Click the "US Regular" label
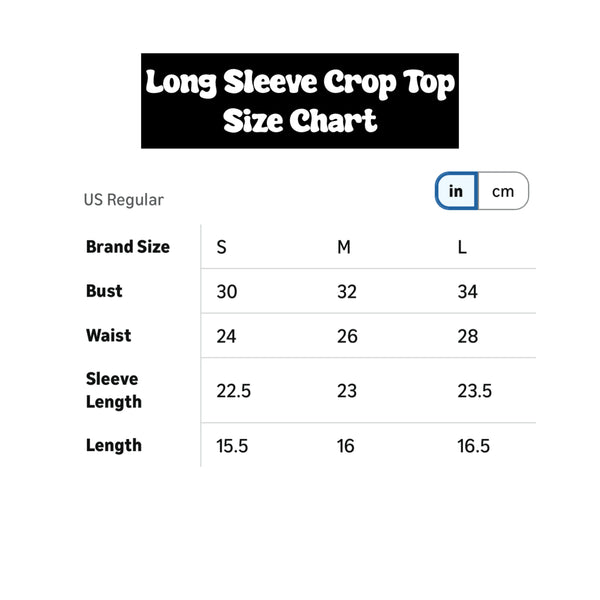This screenshot has width=600, height=600. pos(123,200)
